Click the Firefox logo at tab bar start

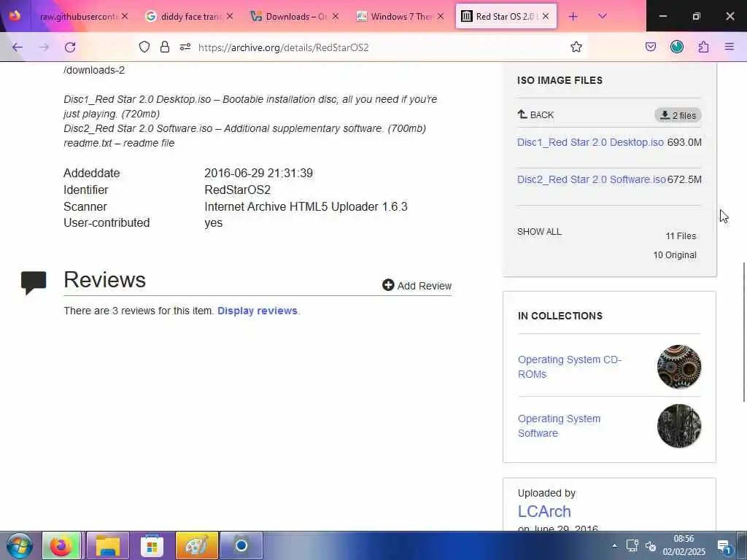pyautogui.click(x=15, y=16)
